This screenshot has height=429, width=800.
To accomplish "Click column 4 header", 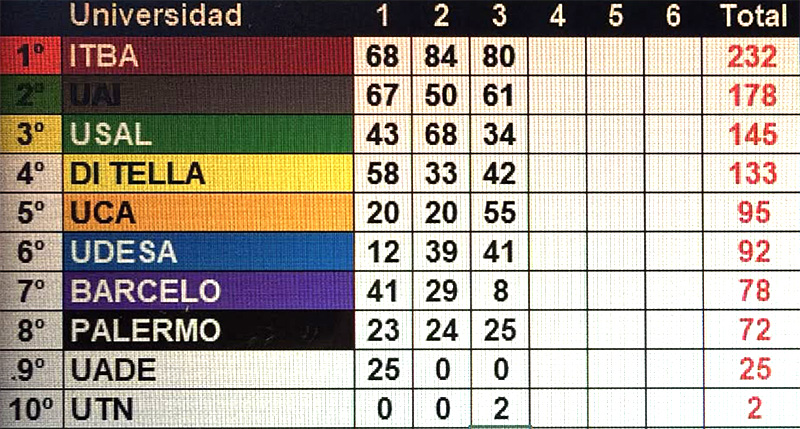I will click(557, 16).
